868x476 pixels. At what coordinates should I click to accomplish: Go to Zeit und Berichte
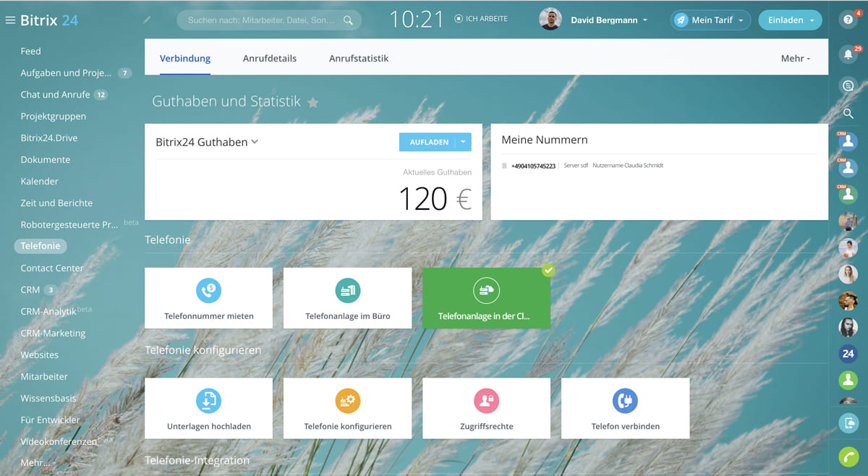coord(56,203)
